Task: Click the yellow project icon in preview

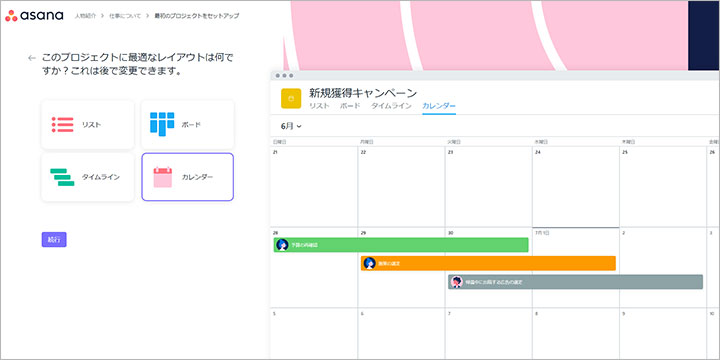Action: [291, 98]
